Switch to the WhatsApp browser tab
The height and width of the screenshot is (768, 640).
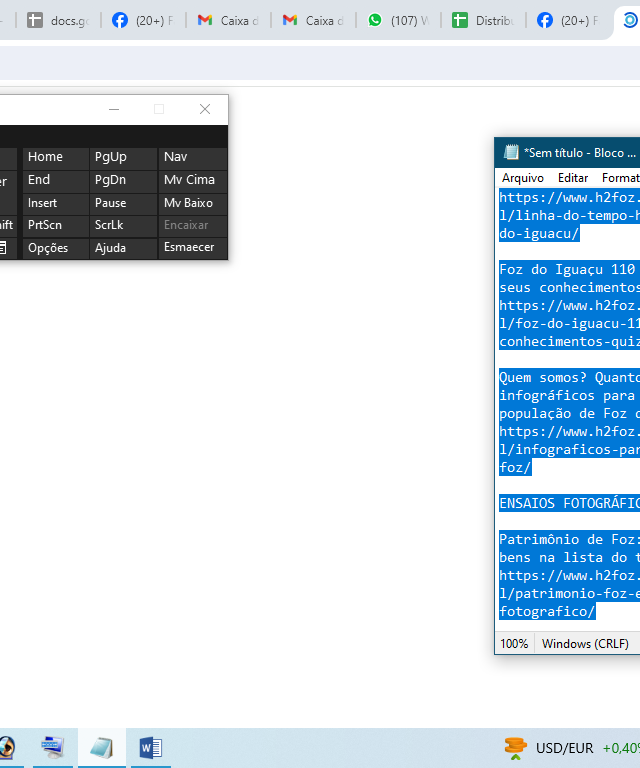click(x=398, y=20)
